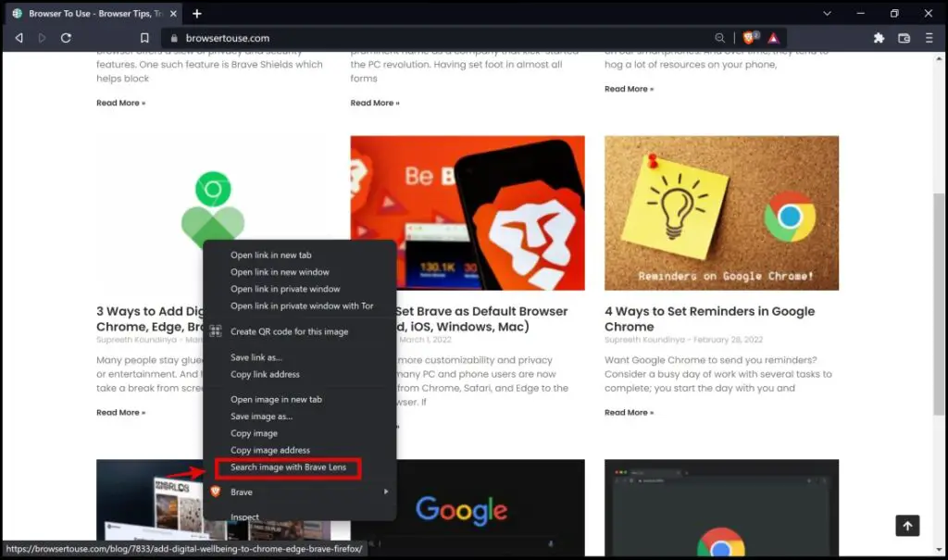Select Search image with Brave Lens
The height and width of the screenshot is (560, 948).
(289, 467)
